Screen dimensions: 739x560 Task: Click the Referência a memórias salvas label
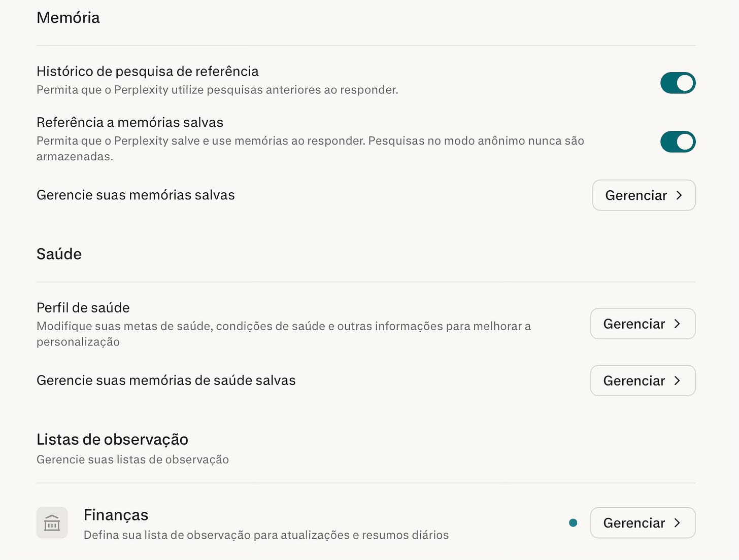tap(130, 123)
